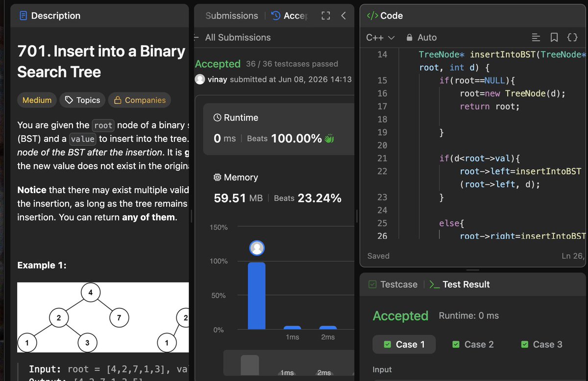Click the tall 0ms runtime distribution bar
Screen dimensions: 588x381
257,296
